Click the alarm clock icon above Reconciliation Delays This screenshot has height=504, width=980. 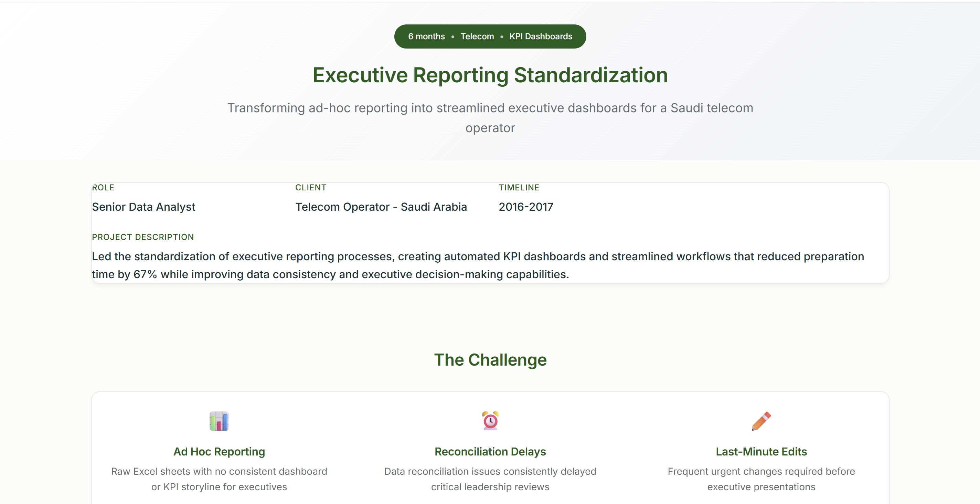(490, 421)
